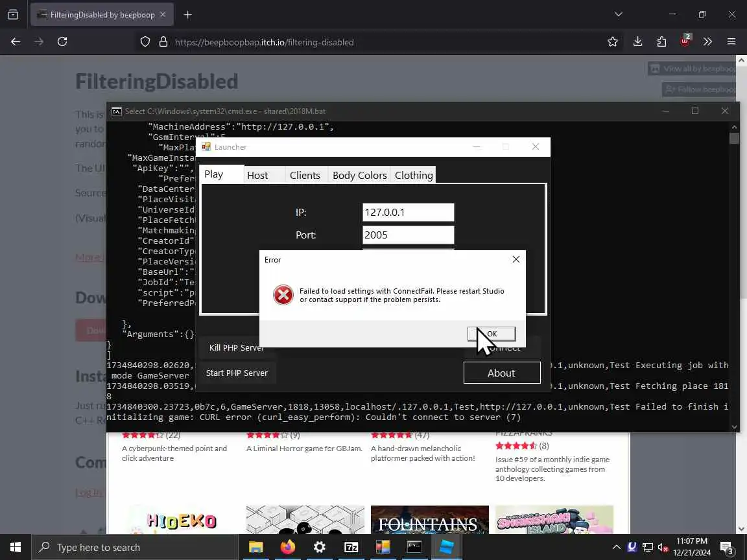Screen dimensions: 747x560
Task: Maximize the cmd.exe console window
Action: pyautogui.click(x=695, y=111)
